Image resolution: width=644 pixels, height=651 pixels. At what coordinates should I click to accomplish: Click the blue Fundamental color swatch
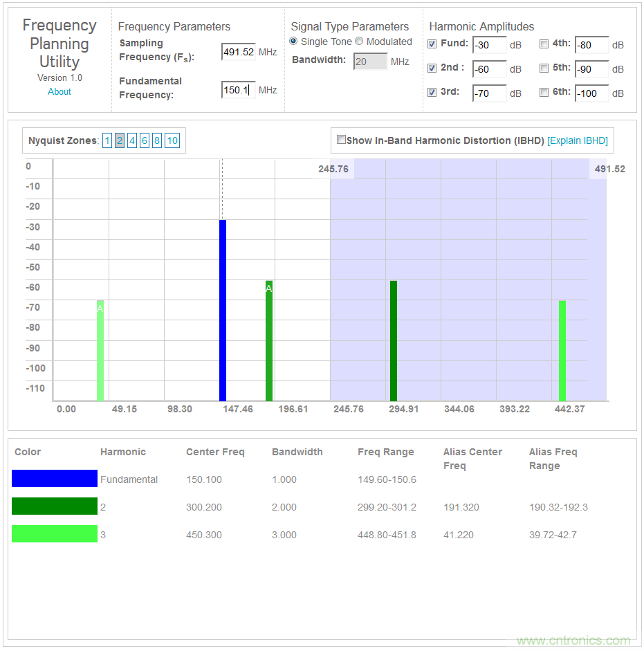[55, 479]
